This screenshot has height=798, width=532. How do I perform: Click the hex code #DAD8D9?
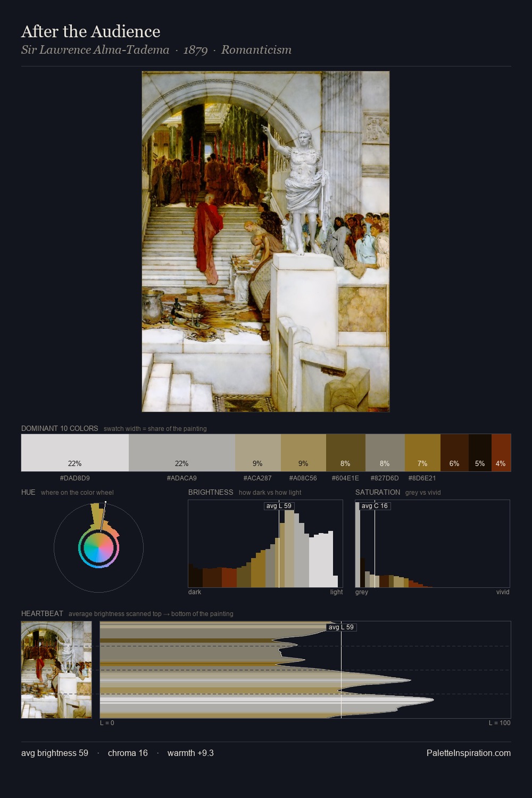[75, 478]
